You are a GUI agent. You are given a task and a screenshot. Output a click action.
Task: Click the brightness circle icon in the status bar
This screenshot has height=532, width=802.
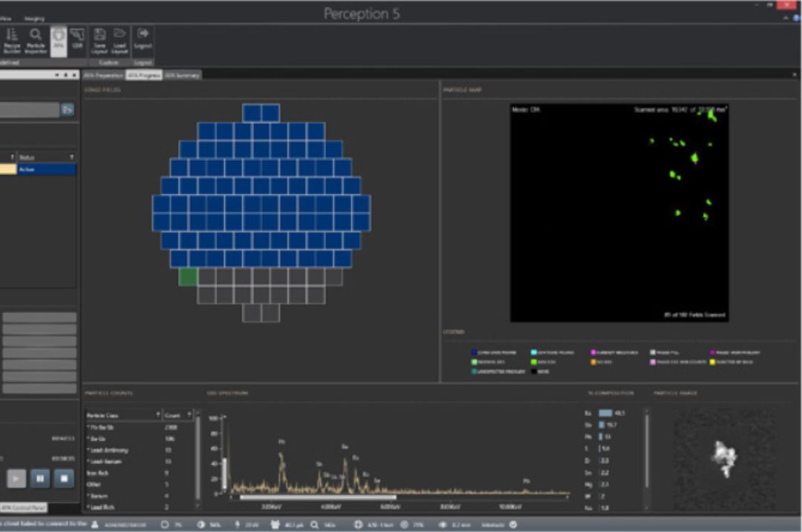pyautogui.click(x=165, y=525)
